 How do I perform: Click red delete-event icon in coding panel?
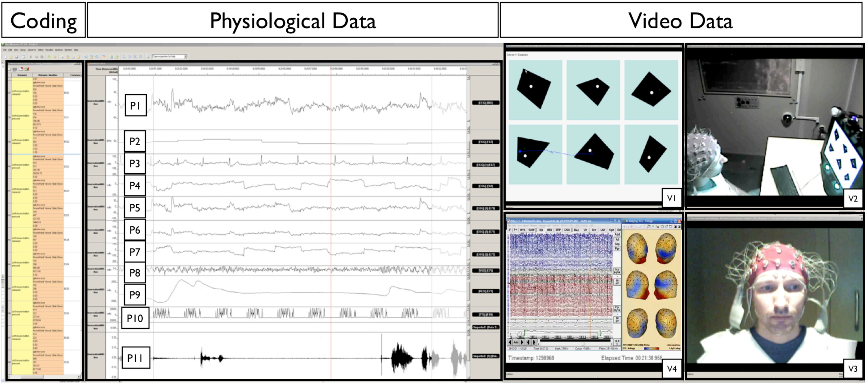coord(21,69)
